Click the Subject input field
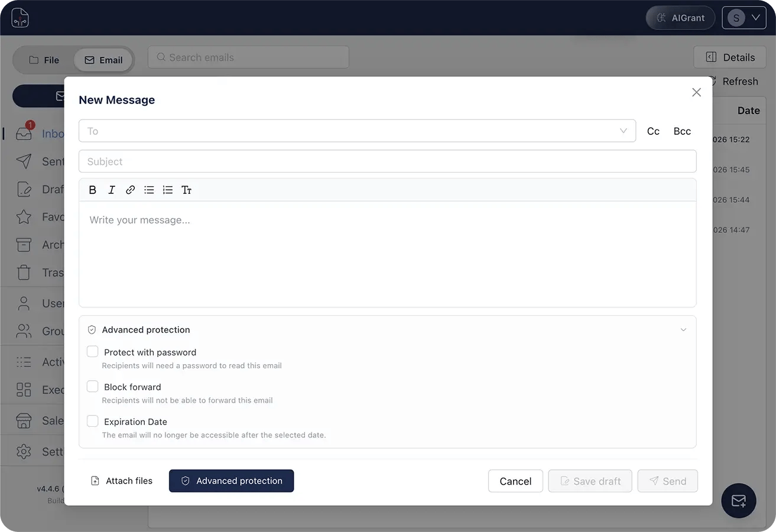This screenshot has height=532, width=776. pos(236,161)
